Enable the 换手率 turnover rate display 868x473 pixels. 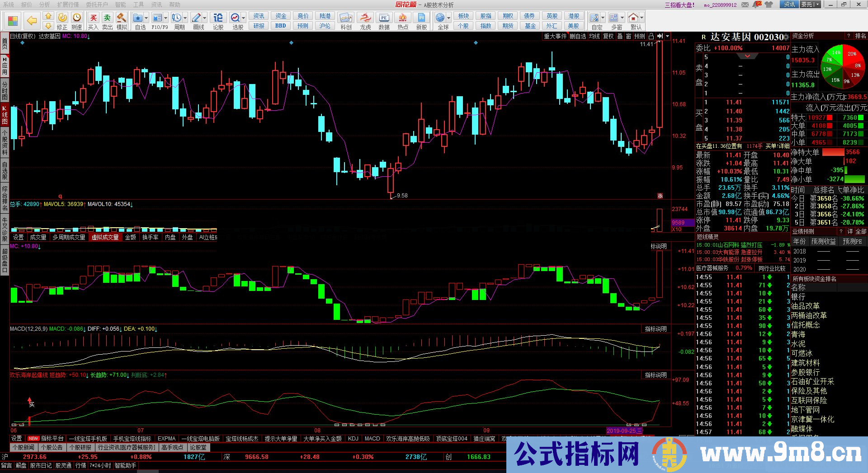click(x=150, y=237)
